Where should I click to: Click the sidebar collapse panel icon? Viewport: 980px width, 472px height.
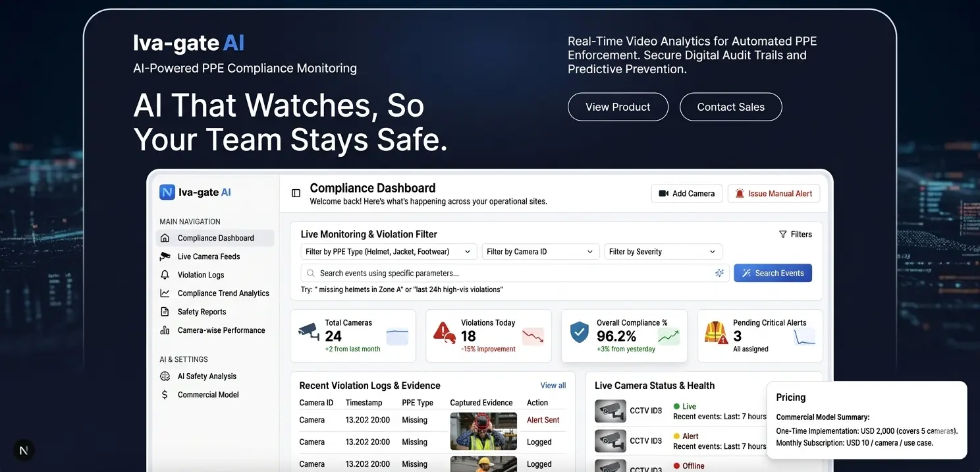[296, 193]
